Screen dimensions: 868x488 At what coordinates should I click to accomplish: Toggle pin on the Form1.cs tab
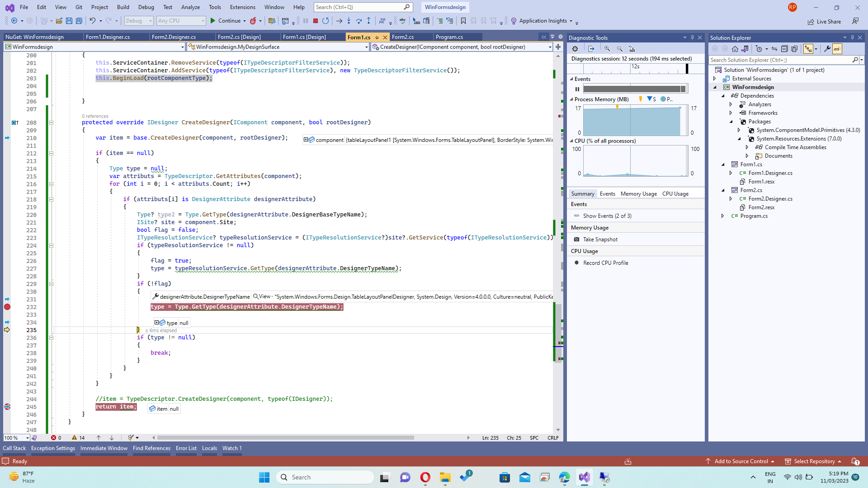point(377,38)
